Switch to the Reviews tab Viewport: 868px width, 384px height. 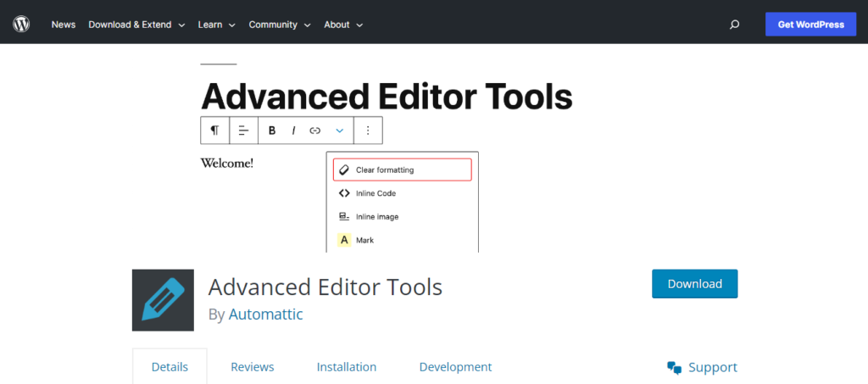coord(253,366)
